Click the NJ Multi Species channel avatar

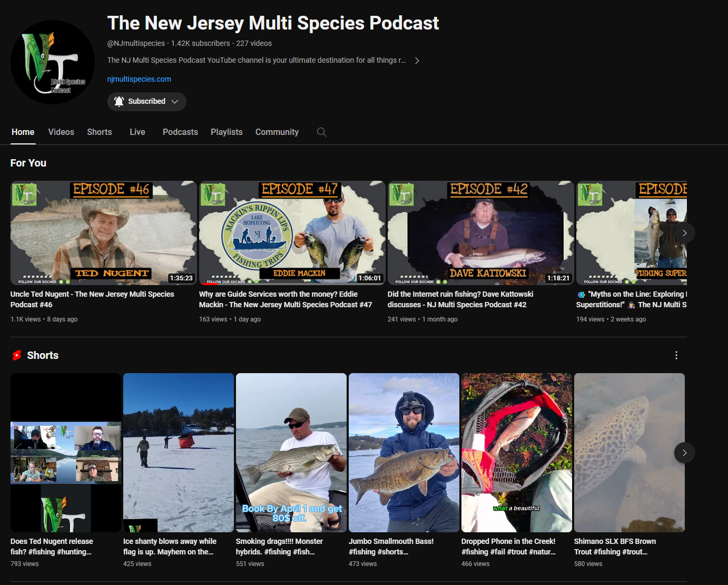pyautogui.click(x=53, y=62)
